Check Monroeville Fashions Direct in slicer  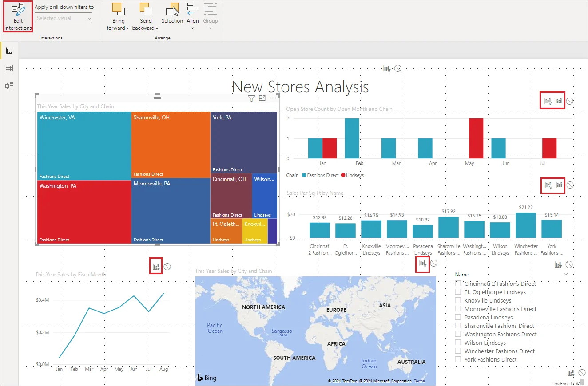(458, 309)
